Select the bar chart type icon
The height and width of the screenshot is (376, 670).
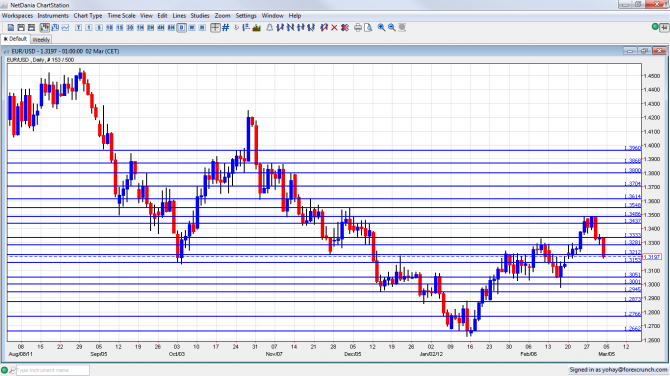point(55,28)
